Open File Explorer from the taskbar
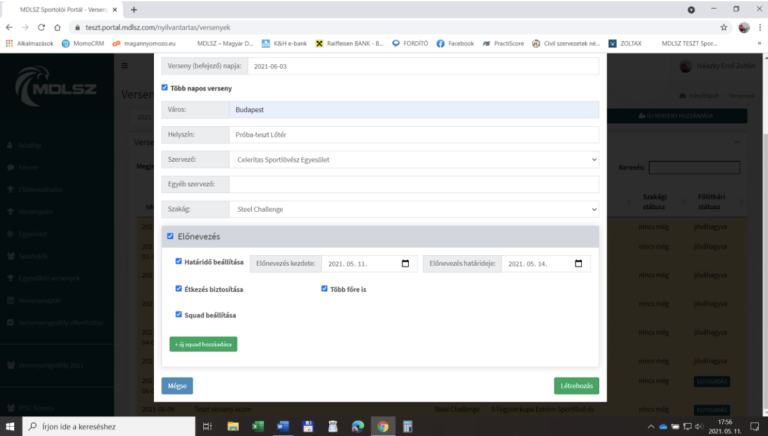Screen dimensions: 768x436 tap(231, 426)
